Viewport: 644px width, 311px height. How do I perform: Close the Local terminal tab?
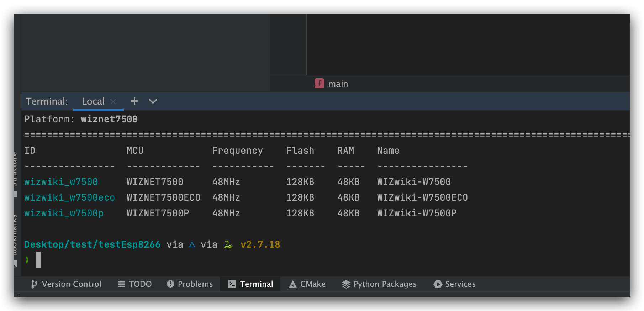point(113,102)
